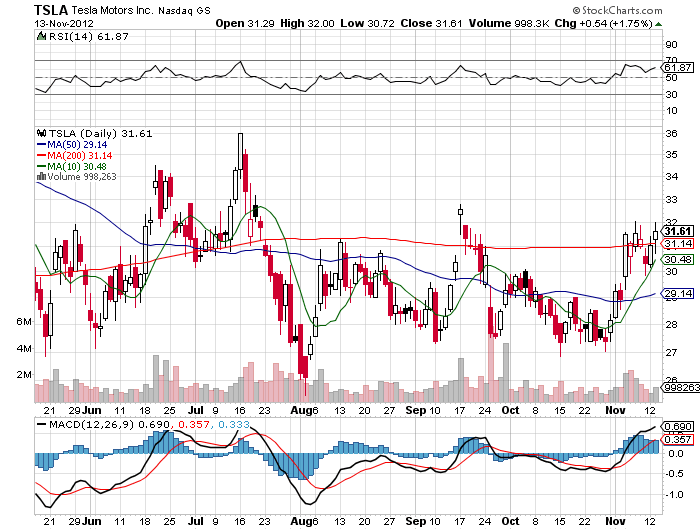Click the 0.690 MACD value tag
The width and height of the screenshot is (700, 530).
678,426
